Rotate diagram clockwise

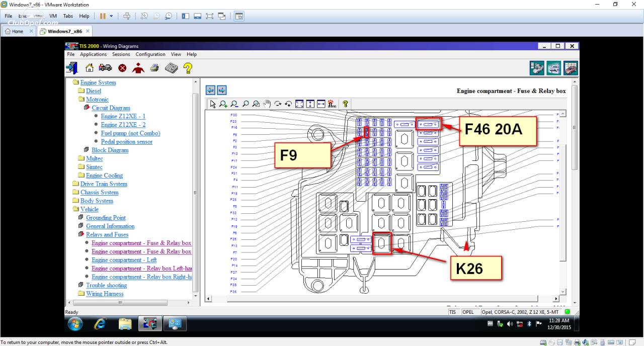click(278, 104)
